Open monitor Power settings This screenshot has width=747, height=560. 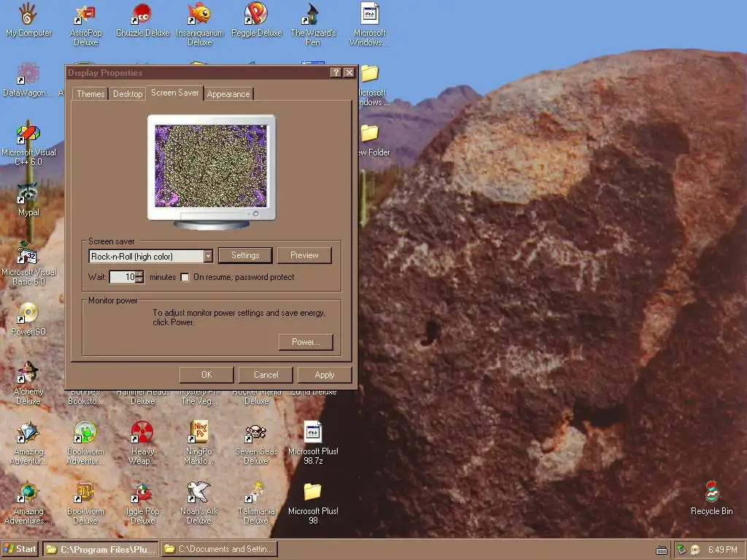click(x=306, y=342)
